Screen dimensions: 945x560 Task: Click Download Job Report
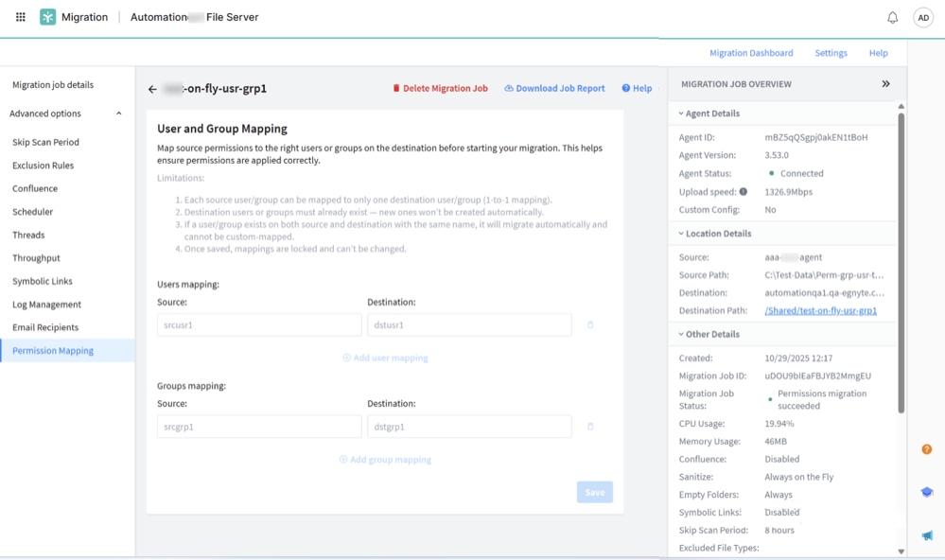point(554,88)
